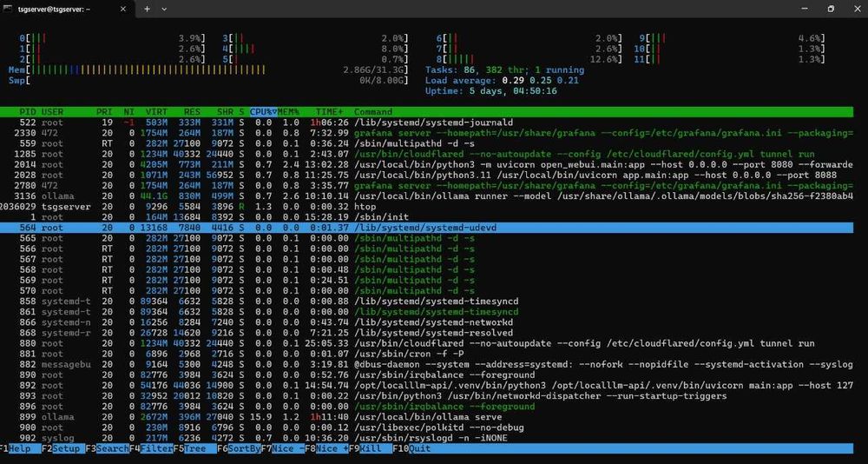This screenshot has height=464, width=868.
Task: Select the /sbin/init process row
Action: (426, 217)
